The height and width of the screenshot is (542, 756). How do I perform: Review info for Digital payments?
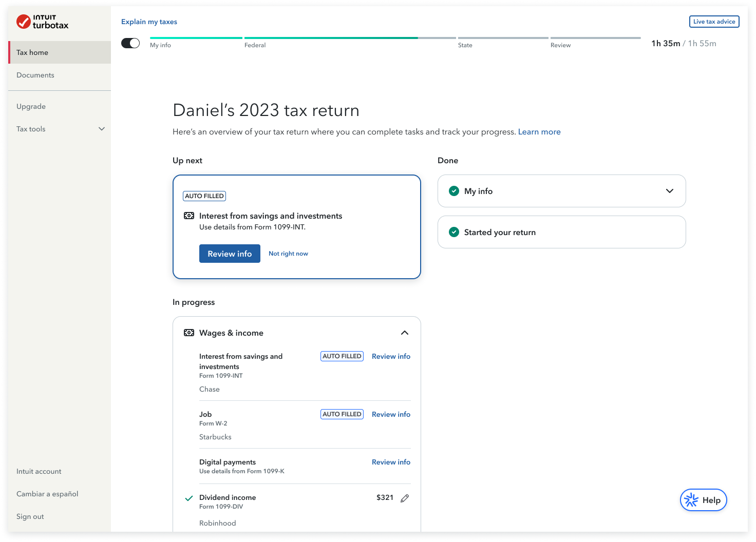point(391,462)
